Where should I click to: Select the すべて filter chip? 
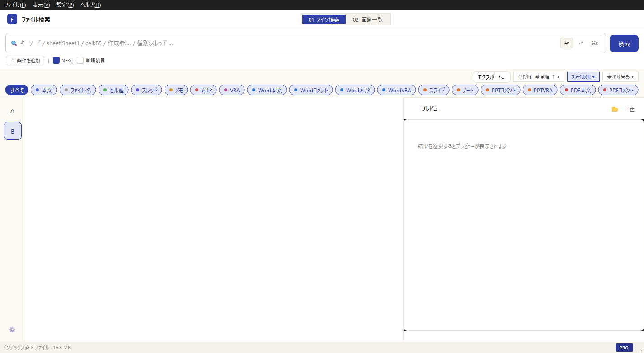(17, 90)
